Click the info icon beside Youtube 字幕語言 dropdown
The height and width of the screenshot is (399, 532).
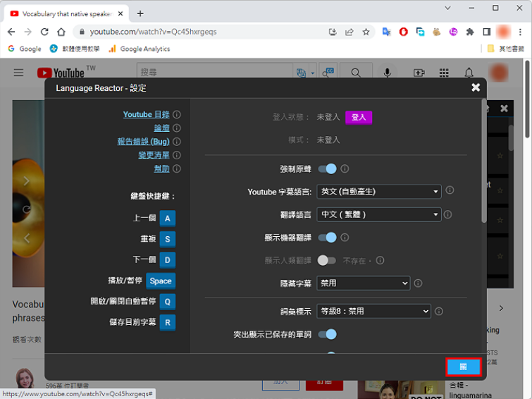coord(450,190)
